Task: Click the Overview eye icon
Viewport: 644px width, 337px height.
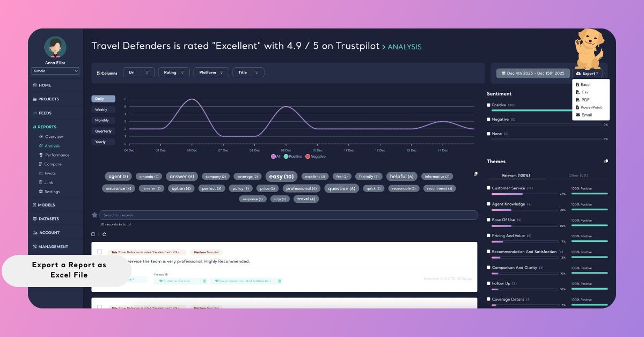Action: pos(41,137)
